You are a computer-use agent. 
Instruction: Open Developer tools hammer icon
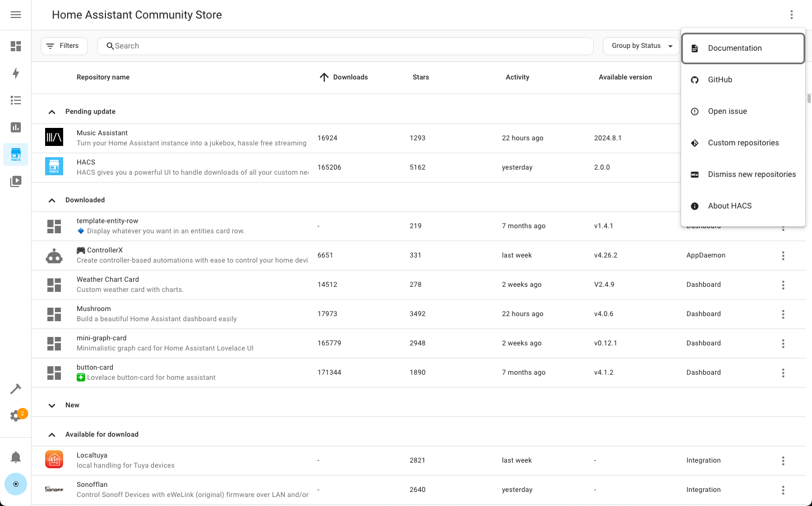16,389
